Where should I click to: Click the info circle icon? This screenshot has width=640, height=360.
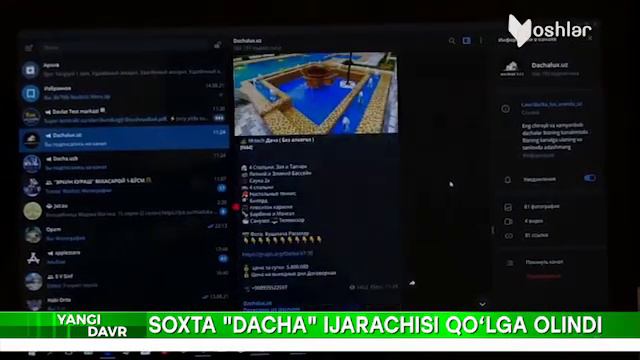[505, 109]
